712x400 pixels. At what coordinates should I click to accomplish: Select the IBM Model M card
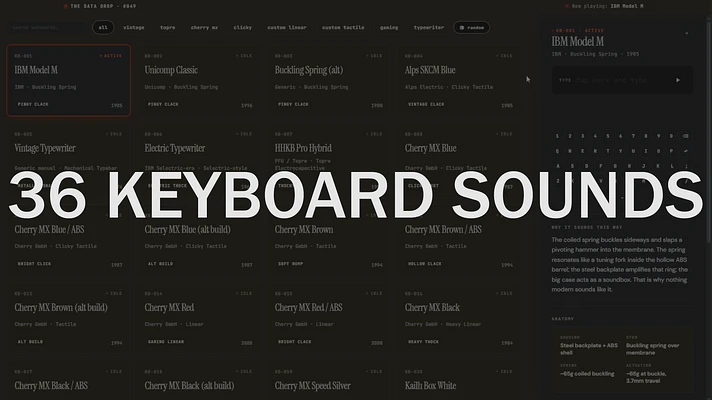[x=69, y=80]
